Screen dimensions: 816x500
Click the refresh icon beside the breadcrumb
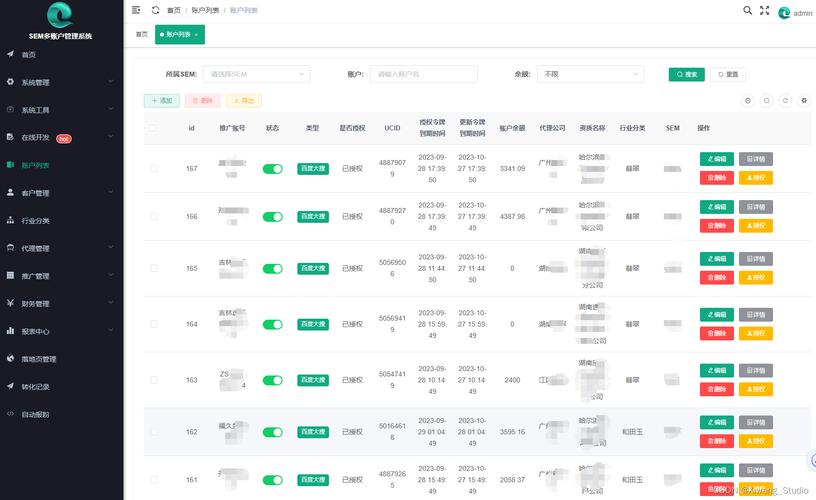(155, 10)
